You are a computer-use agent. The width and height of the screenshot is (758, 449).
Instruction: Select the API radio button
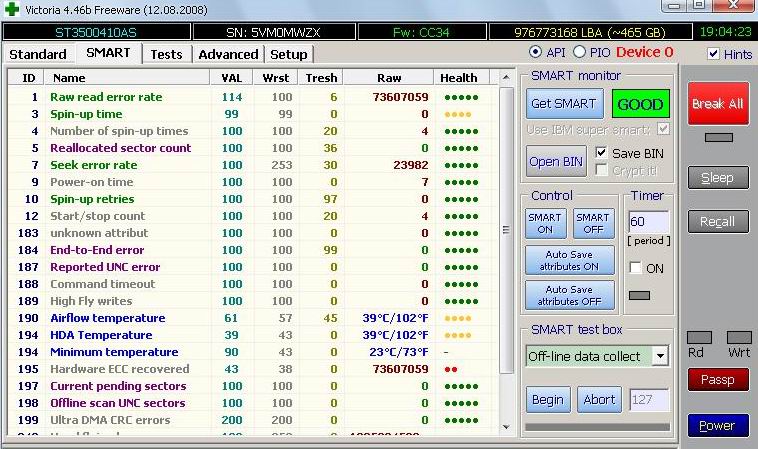535,52
